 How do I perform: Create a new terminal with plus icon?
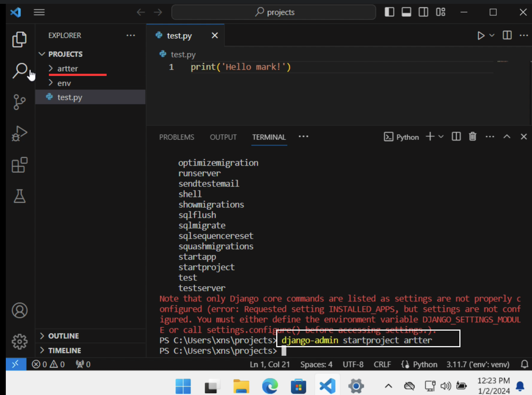[x=430, y=136]
